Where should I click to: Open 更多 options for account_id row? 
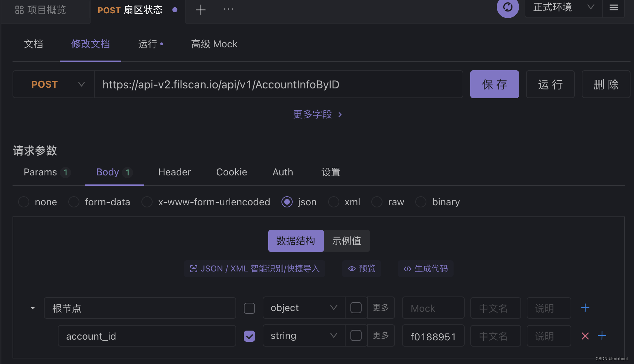[381, 335]
